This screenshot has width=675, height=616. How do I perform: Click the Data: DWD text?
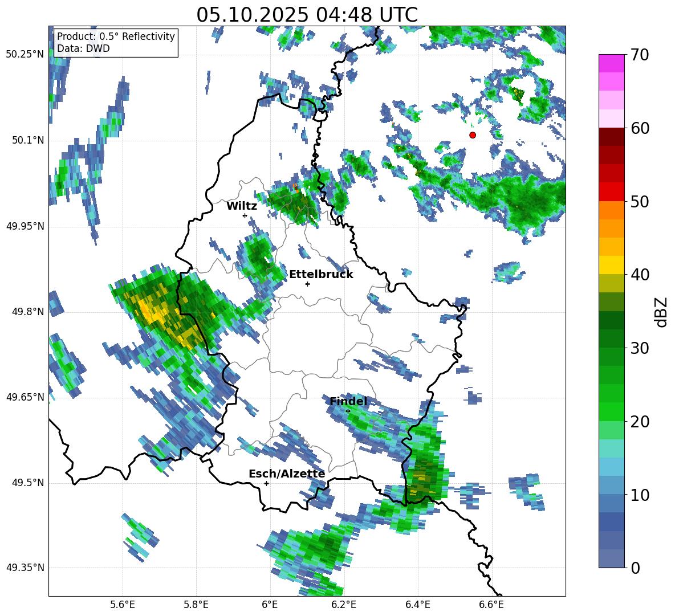point(83,48)
